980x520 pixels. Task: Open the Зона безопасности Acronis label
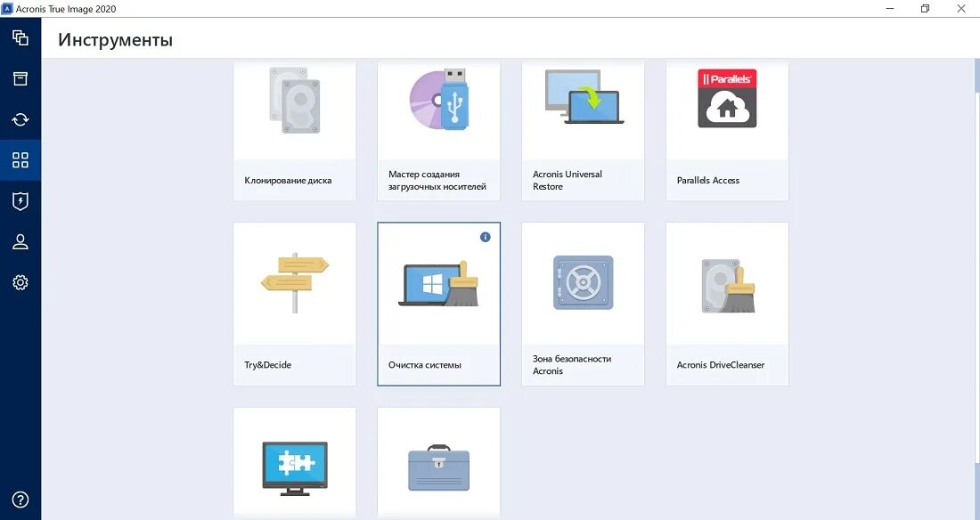point(572,365)
